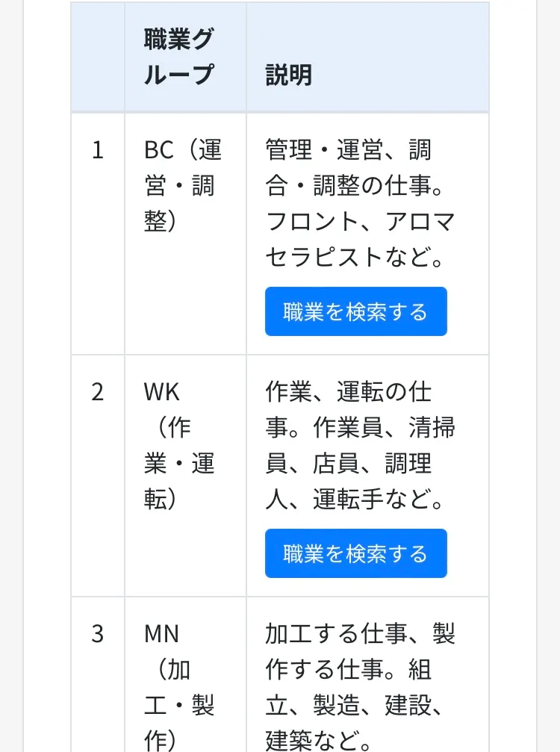Click 職業を検索する button in BC row

tap(355, 311)
